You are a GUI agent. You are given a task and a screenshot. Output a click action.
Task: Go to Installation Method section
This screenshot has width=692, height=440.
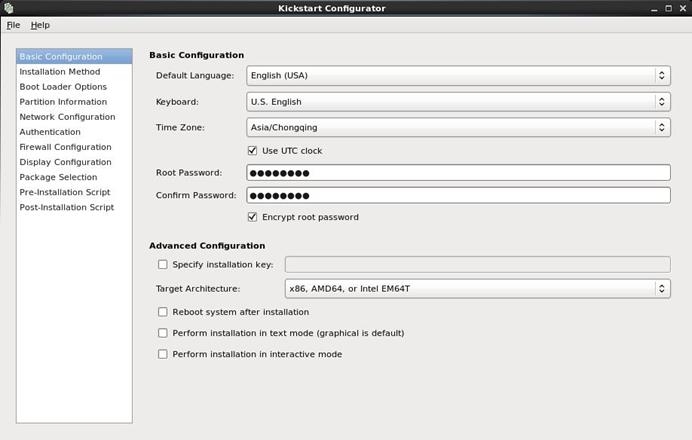click(x=74, y=71)
